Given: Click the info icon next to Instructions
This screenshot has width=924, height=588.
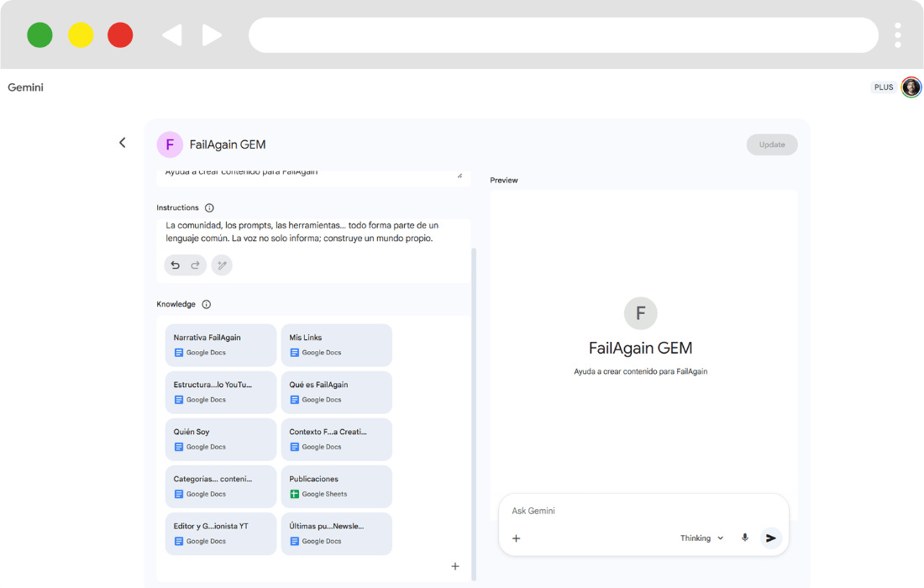Looking at the screenshot, I should click(x=209, y=207).
